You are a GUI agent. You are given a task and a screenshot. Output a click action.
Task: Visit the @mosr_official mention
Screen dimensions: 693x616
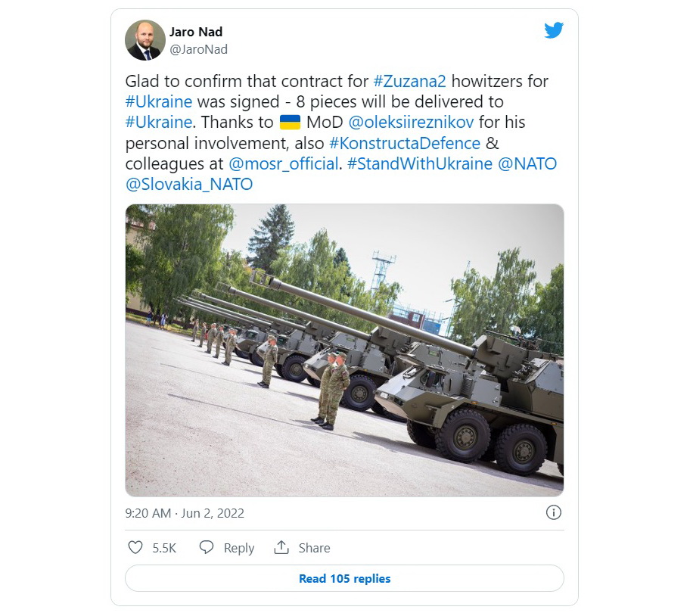[x=284, y=164]
